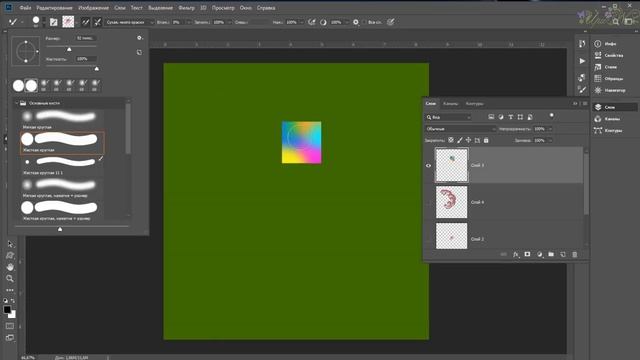This screenshot has width=640, height=360.
Task: Click the brush list vertical scrollbar
Action: 128,129
